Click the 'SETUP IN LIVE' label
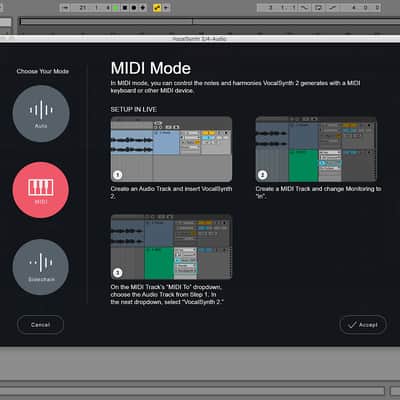This screenshot has height=400, width=400. (x=134, y=109)
